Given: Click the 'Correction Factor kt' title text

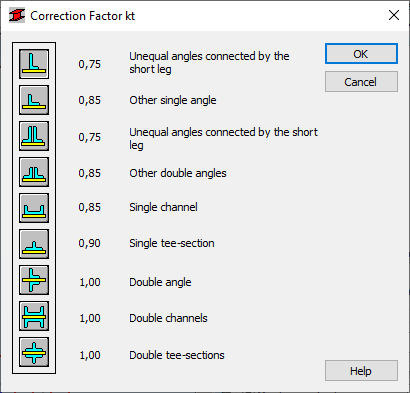Looking at the screenshot, I should [82, 16].
